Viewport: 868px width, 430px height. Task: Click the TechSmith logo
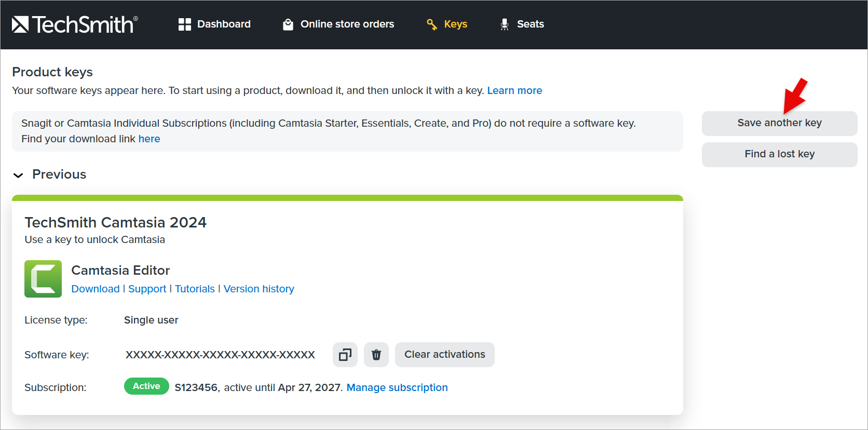tap(75, 24)
